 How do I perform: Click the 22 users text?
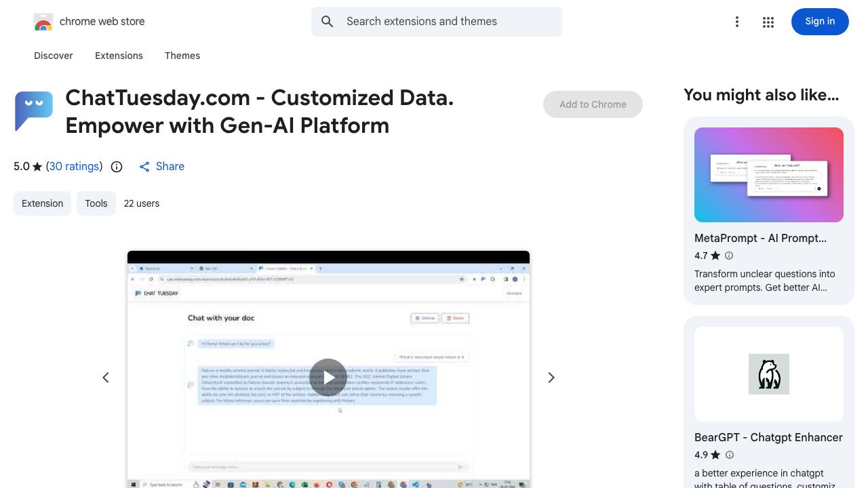point(142,203)
